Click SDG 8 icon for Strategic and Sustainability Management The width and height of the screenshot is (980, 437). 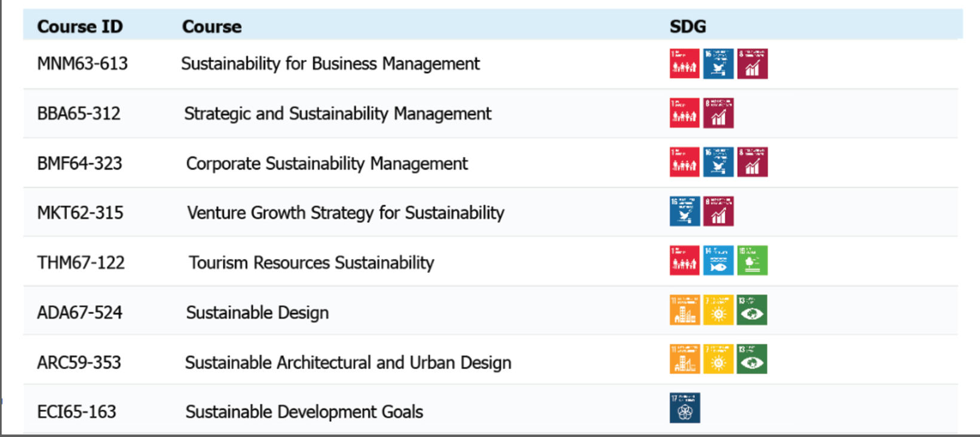click(718, 113)
